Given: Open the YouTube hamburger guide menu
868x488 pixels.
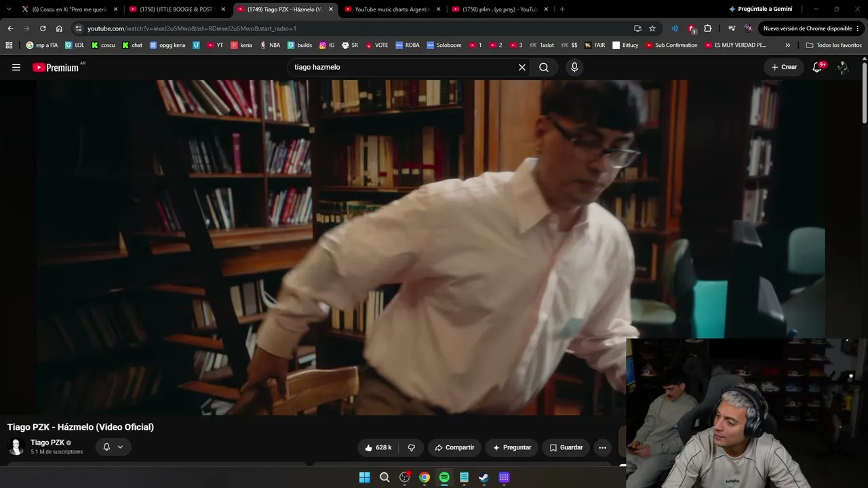Looking at the screenshot, I should point(16,67).
